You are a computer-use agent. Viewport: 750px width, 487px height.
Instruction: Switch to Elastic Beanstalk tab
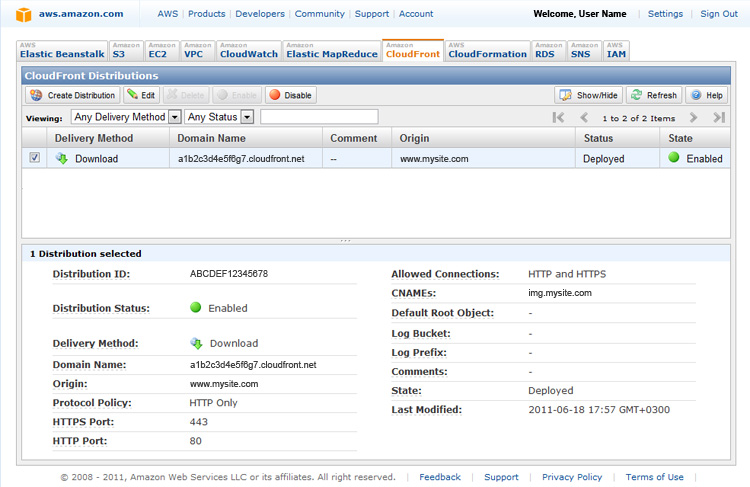(62, 50)
